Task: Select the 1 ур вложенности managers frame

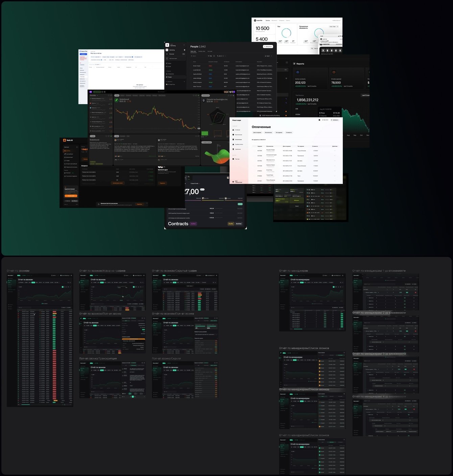Action: pyautogui.click(x=386, y=292)
